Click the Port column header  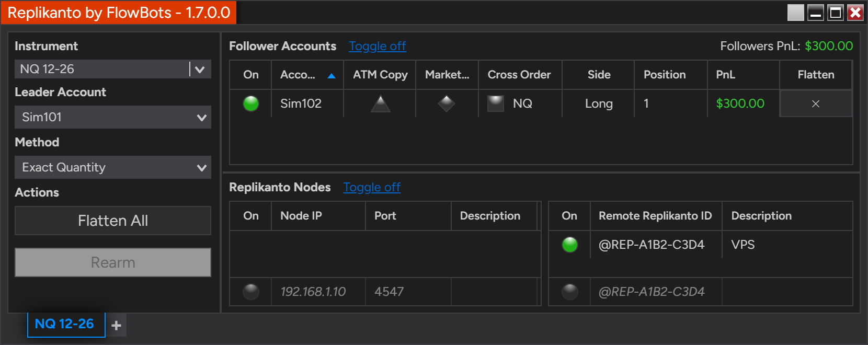(408, 216)
